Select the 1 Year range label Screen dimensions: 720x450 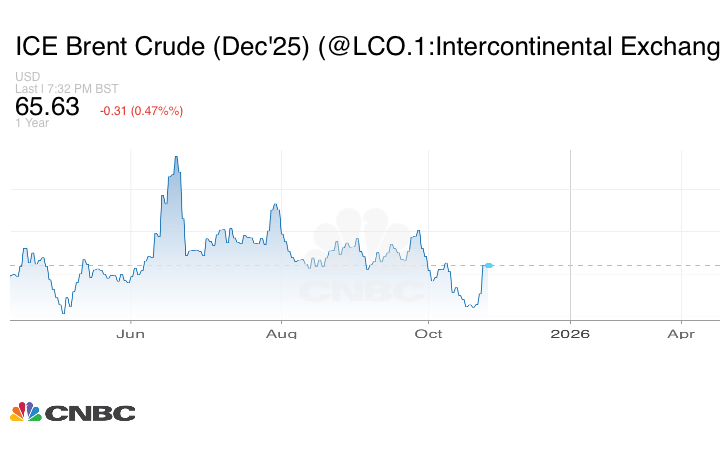31,123
